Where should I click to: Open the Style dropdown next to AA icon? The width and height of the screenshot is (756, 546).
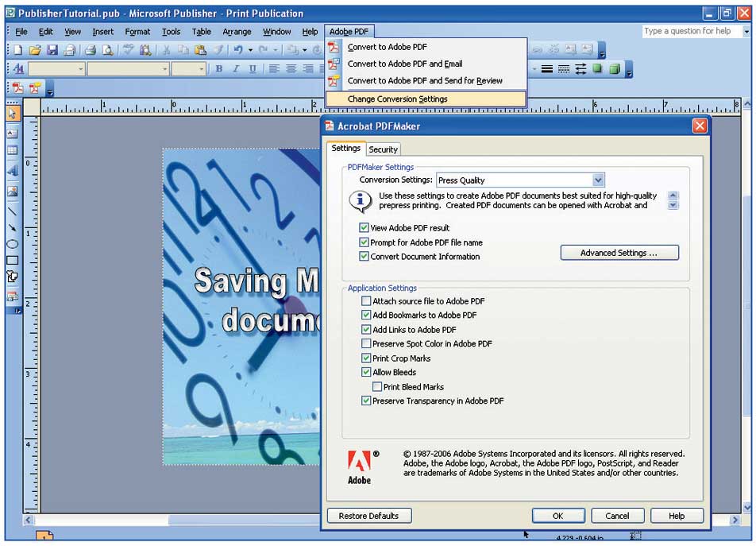(80, 69)
